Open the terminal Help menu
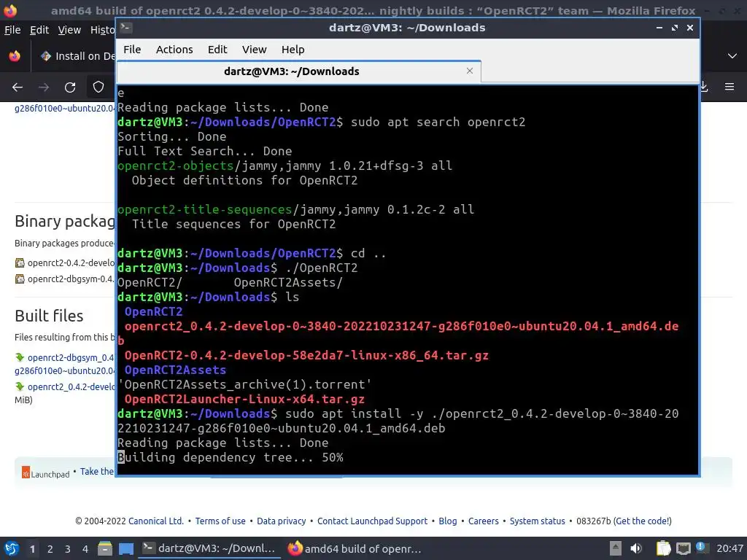This screenshot has width=747, height=560. coord(293,50)
